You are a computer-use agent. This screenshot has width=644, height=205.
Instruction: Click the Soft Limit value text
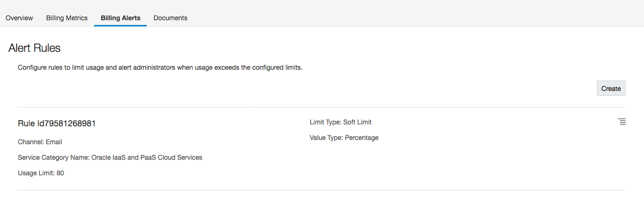tap(357, 122)
